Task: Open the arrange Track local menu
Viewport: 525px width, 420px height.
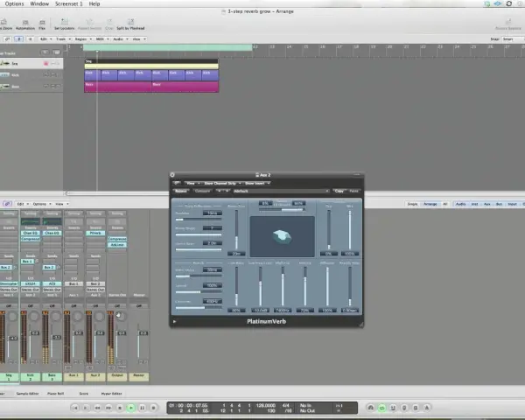Action: 63,39
